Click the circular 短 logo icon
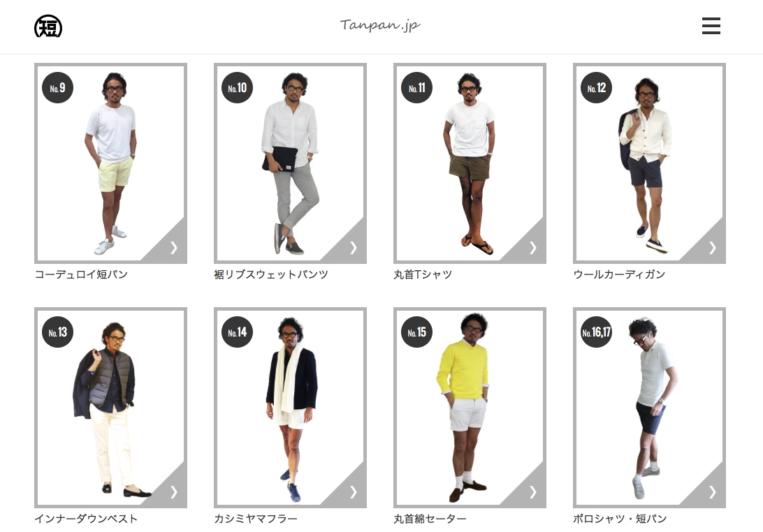 [x=48, y=27]
